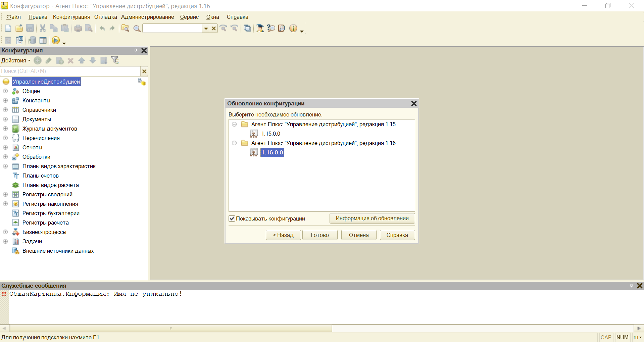The width and height of the screenshot is (644, 342).
Task: Expand the Общие tree node
Action: (5, 91)
